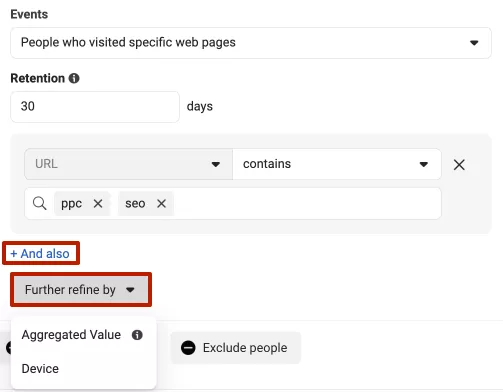Click the minus icon on Exclude people
The height and width of the screenshot is (392, 503).
(188, 348)
